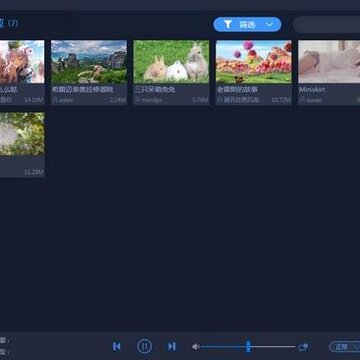Image resolution: width=360 pixels, height=360 pixels.
Task: Click the Miniskirt wallpaper title
Action: click(312, 90)
